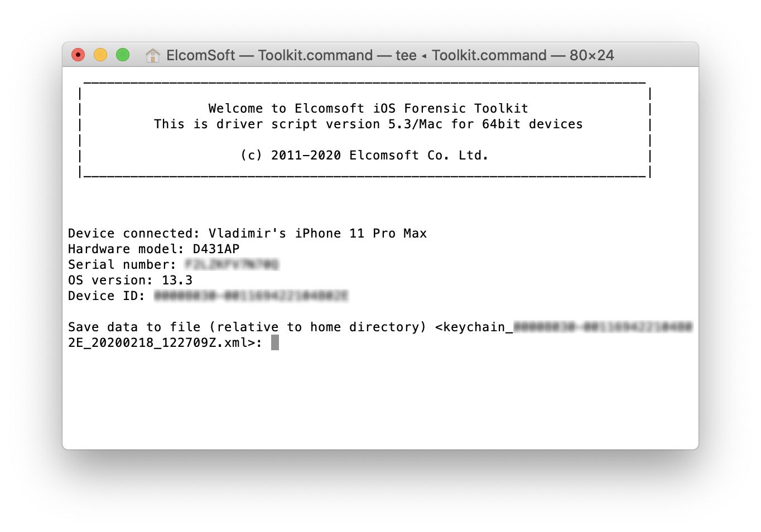Click the blurred Device ID value
Viewport: 761px width, 532px height.
point(251,296)
